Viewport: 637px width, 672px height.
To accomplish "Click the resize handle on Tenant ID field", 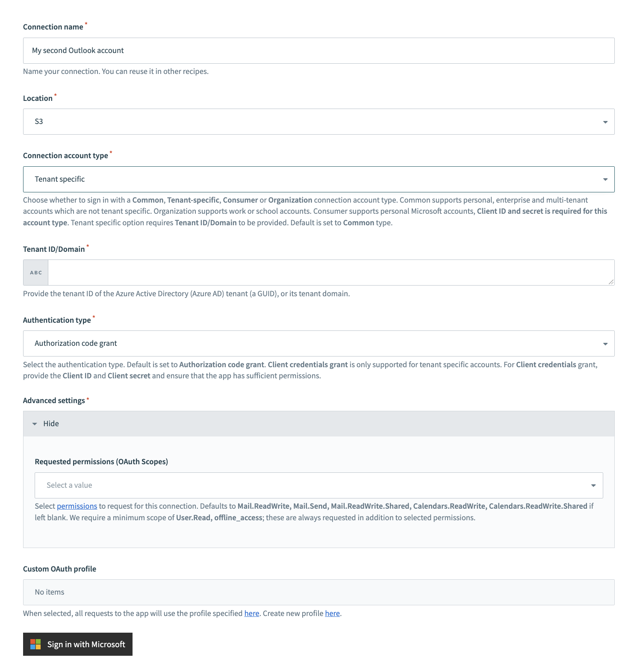I will click(611, 282).
